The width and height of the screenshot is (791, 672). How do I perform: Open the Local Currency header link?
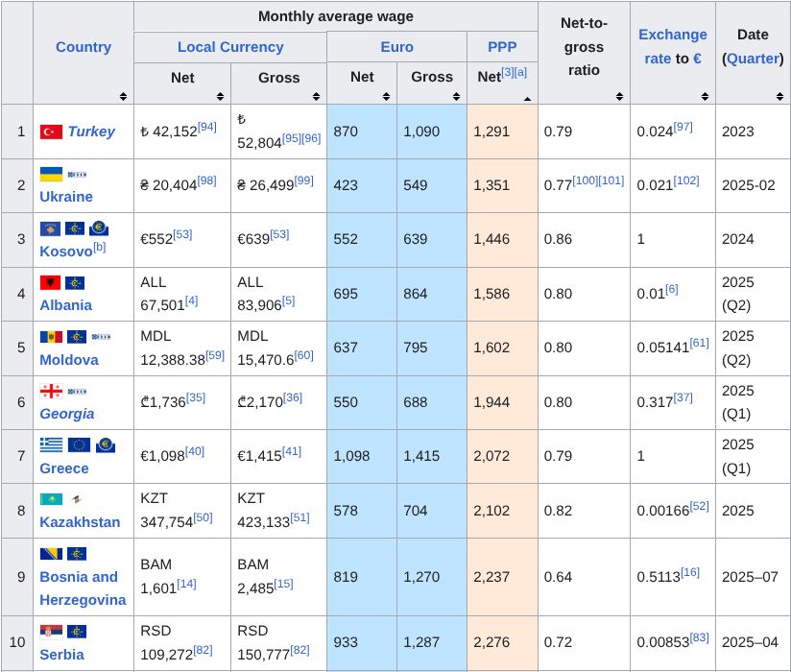tap(230, 47)
